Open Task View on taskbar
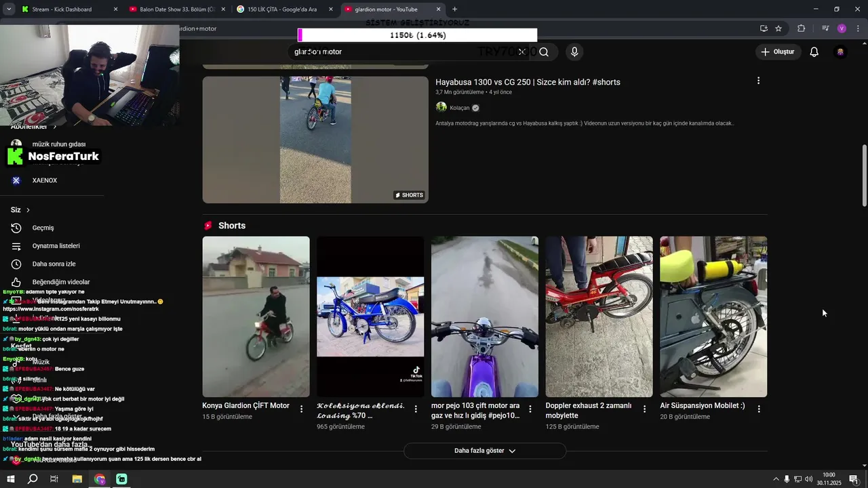This screenshot has width=868, height=488. point(54,479)
